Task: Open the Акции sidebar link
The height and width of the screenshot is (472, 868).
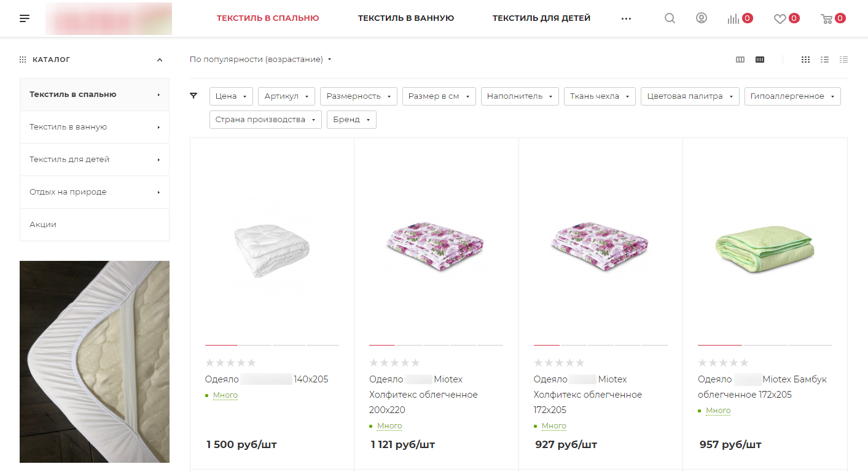Action: pos(43,225)
